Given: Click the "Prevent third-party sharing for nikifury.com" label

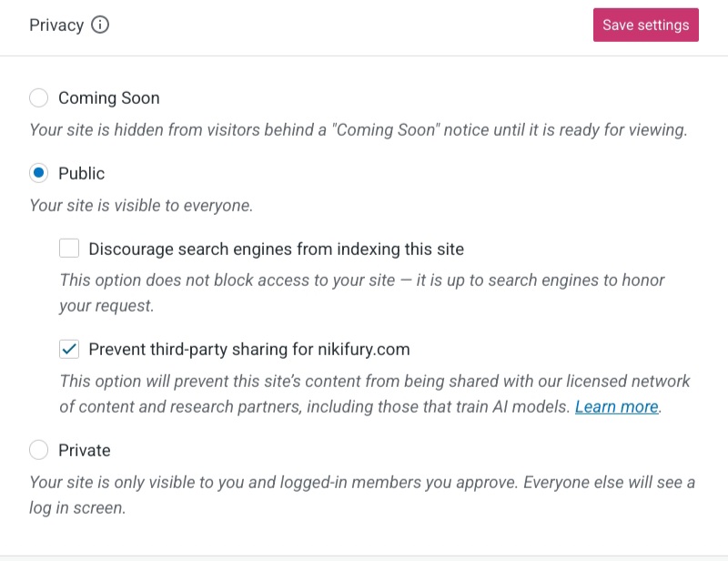Looking at the screenshot, I should [248, 349].
